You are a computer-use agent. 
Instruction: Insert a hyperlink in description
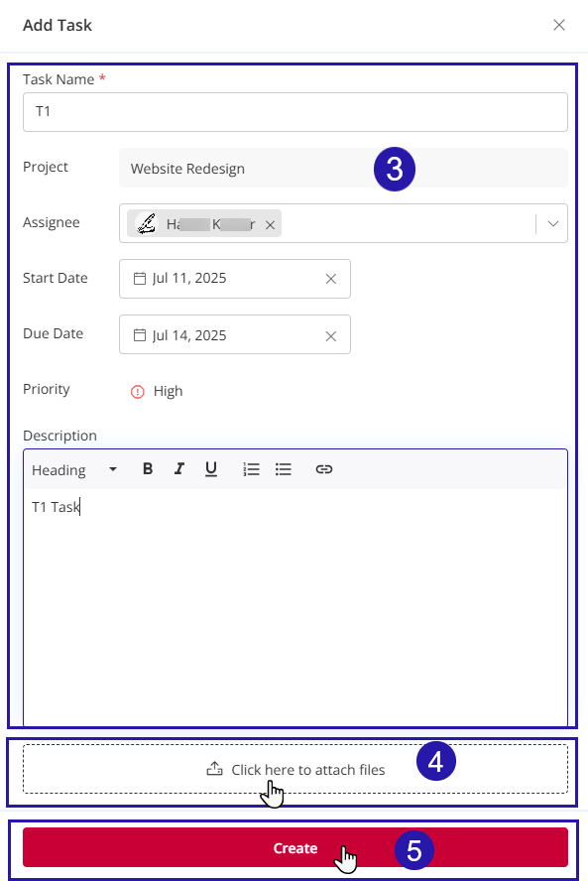pyautogui.click(x=324, y=468)
